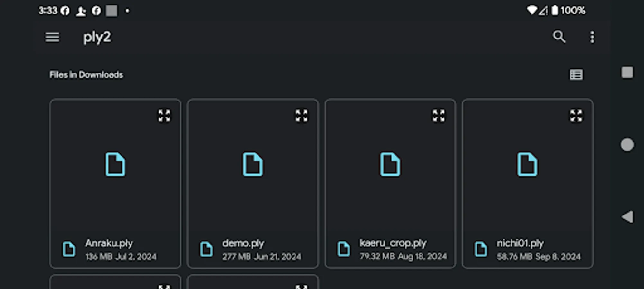644x289 pixels.
Task: Switch to list view layout
Action: [x=576, y=74]
